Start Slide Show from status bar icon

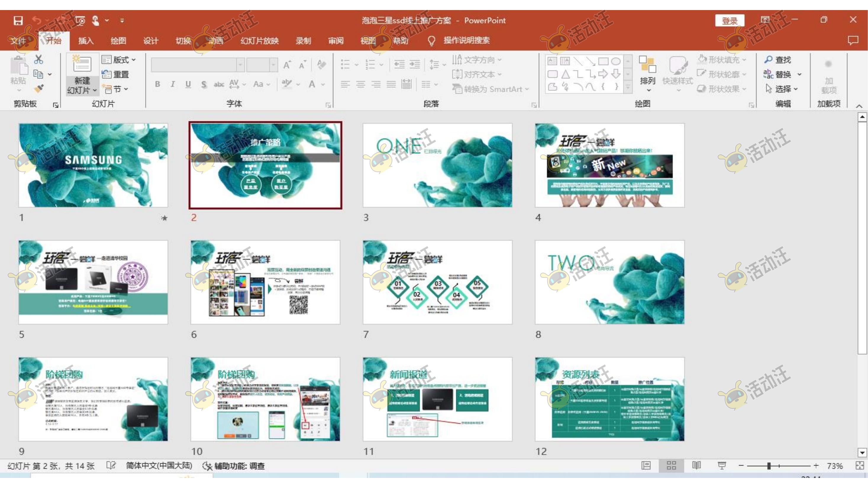pyautogui.click(x=722, y=466)
